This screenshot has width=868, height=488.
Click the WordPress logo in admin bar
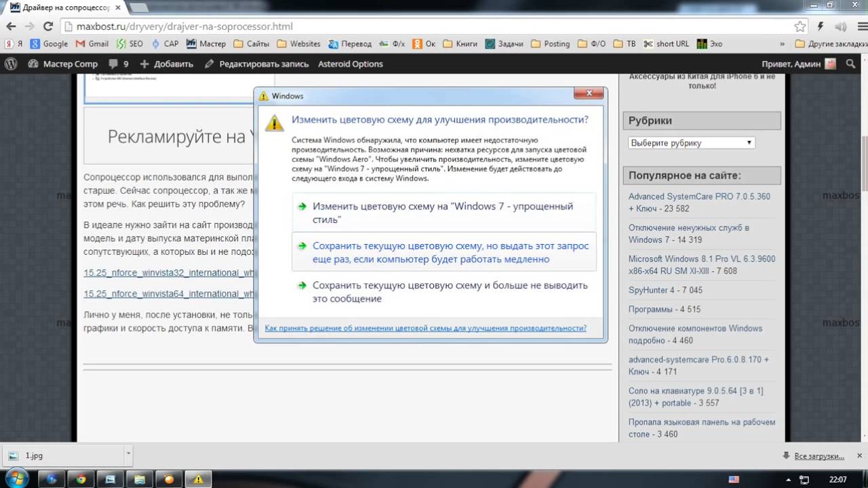[x=11, y=64]
